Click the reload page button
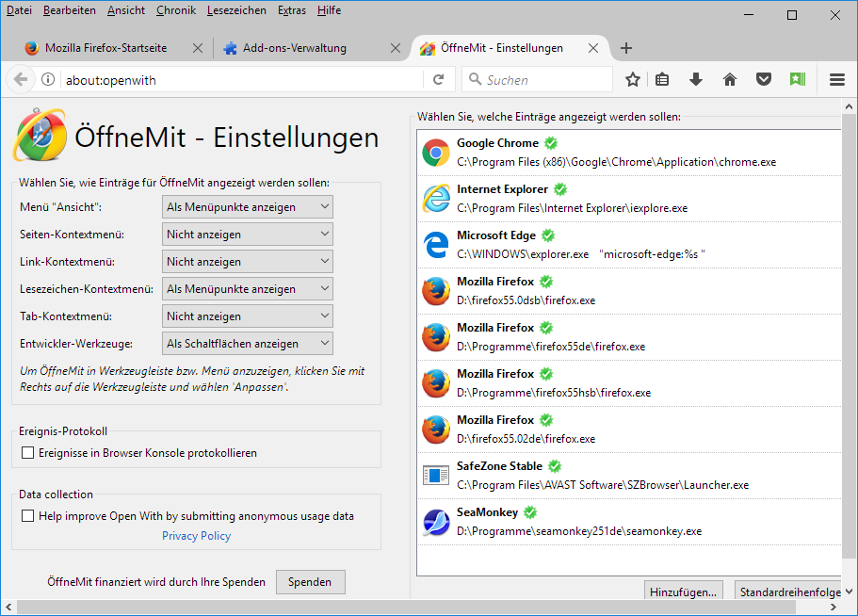This screenshot has height=616, width=858. [438, 80]
